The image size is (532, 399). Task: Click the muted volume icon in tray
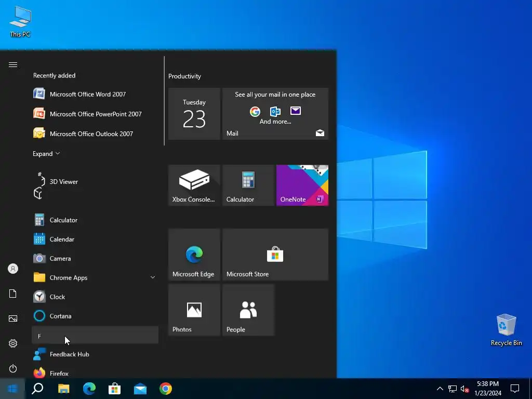(x=465, y=389)
